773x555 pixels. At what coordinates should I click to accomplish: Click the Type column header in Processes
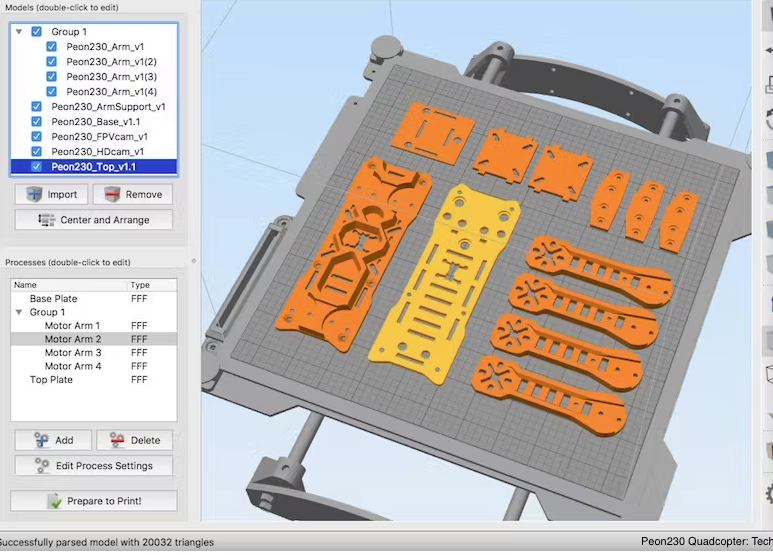[x=152, y=285]
